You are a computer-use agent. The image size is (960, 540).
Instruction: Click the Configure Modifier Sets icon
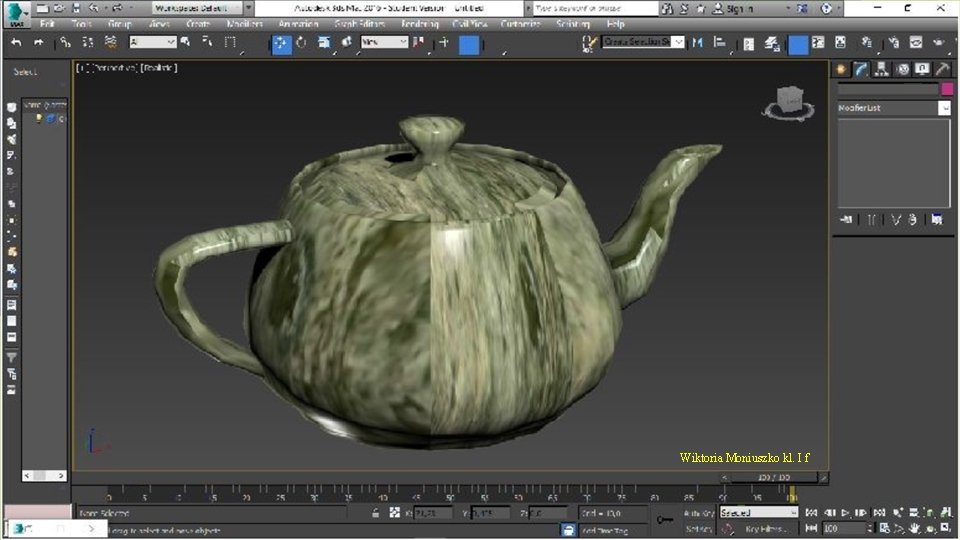coord(936,220)
